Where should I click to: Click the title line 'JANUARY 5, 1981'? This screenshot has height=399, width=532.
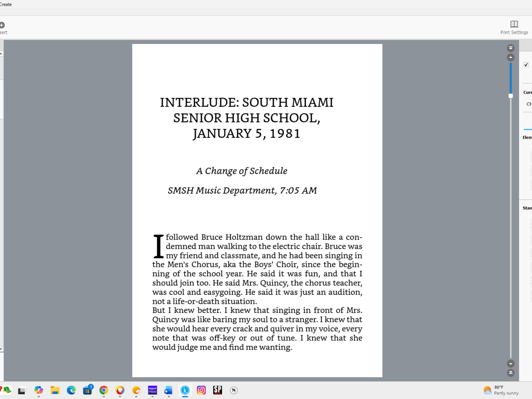tap(246, 133)
